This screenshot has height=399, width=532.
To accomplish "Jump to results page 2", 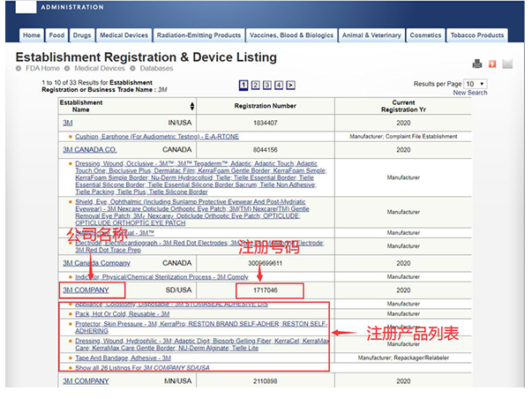I will point(254,85).
